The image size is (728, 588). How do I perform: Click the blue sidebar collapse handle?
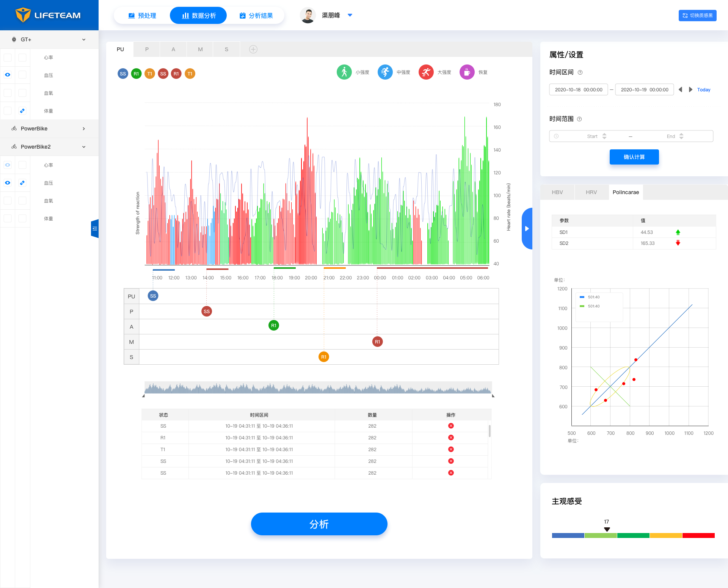point(95,229)
